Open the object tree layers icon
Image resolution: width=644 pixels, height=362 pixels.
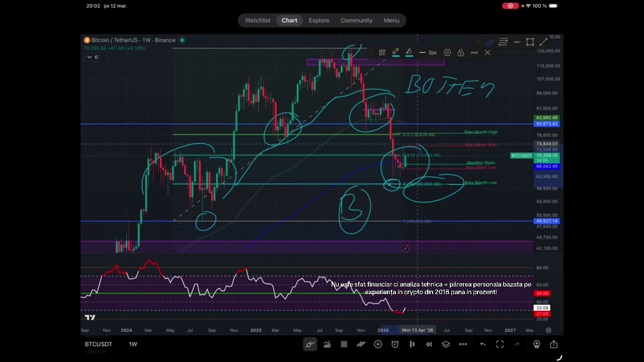tap(446, 344)
